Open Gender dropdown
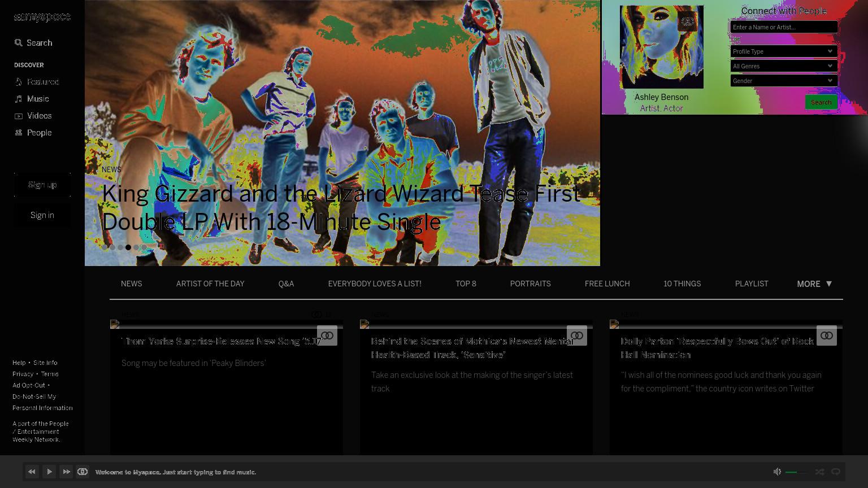 tap(784, 81)
